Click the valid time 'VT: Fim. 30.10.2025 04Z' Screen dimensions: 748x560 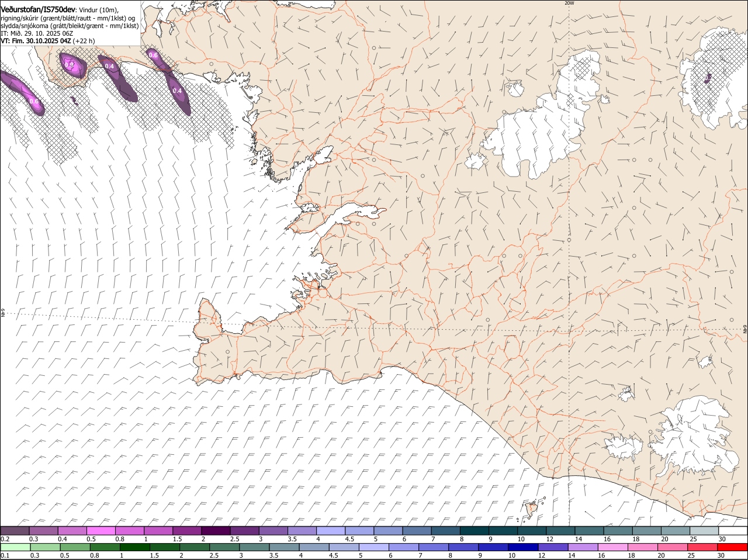[x=36, y=41]
